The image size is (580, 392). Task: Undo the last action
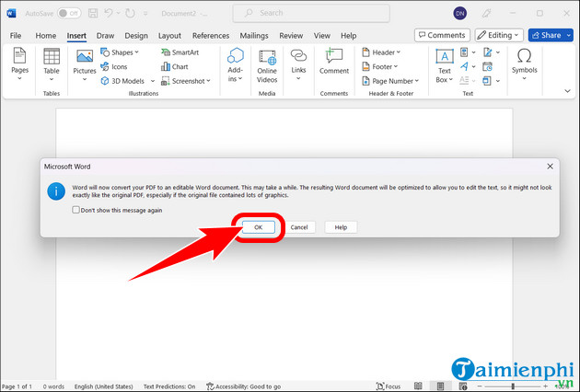[109, 13]
